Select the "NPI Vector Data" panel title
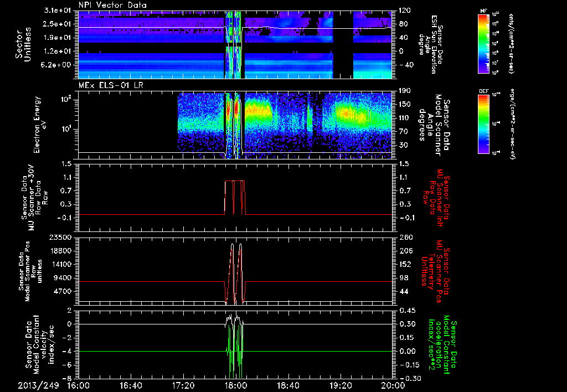The height and width of the screenshot is (392, 567). coord(113,5)
